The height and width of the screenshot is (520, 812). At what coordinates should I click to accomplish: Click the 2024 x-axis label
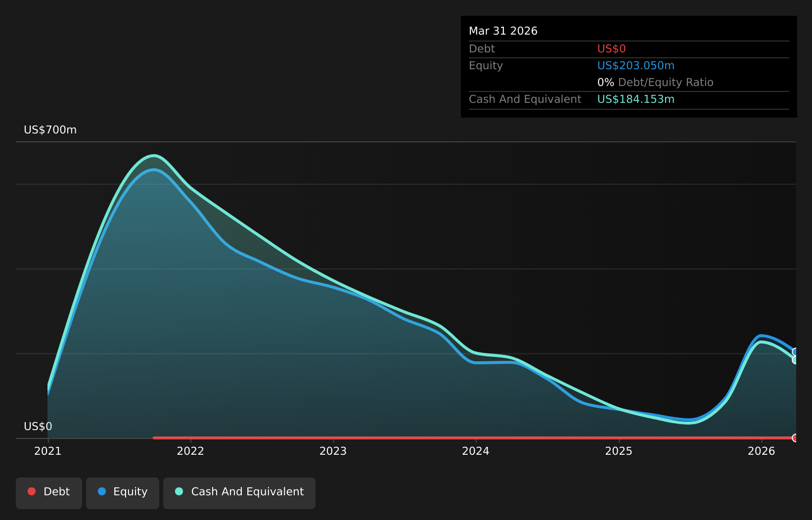point(476,451)
